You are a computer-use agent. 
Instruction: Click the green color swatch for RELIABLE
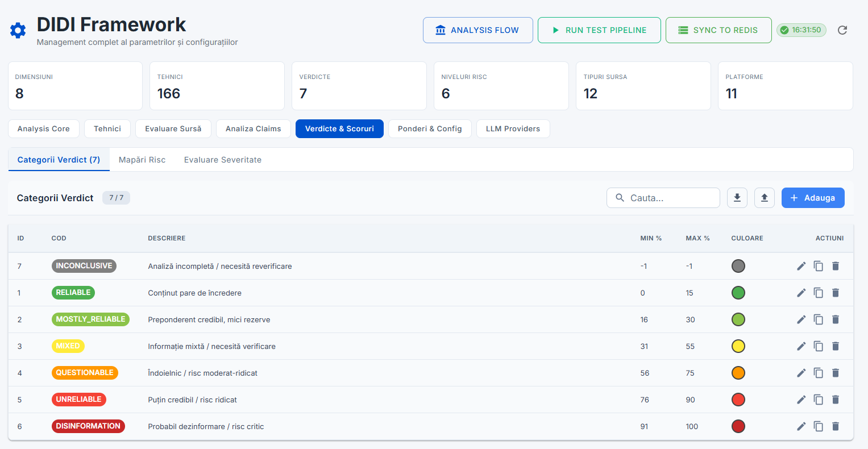(738, 293)
